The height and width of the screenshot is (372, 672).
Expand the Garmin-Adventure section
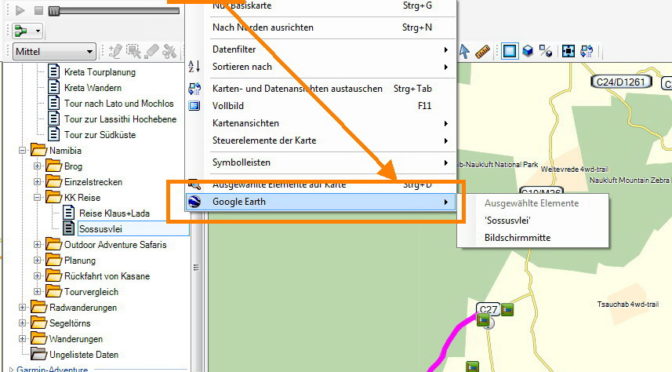(x=11, y=369)
